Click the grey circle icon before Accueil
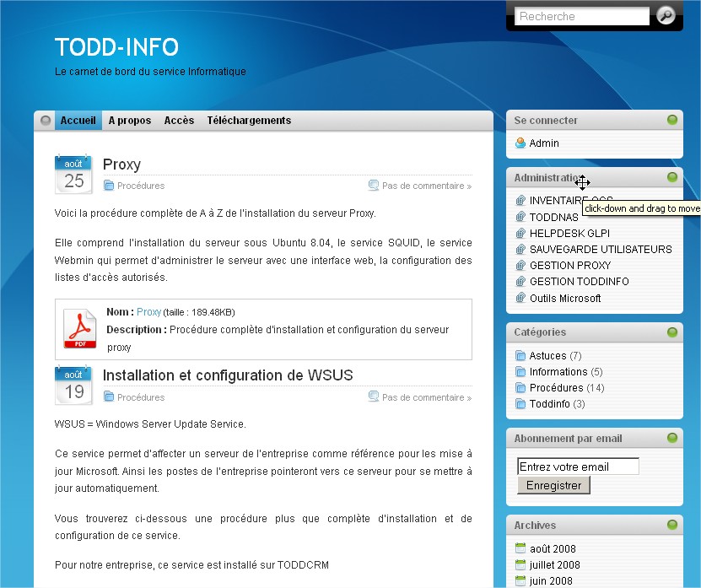The width and height of the screenshot is (701, 588). click(46, 121)
